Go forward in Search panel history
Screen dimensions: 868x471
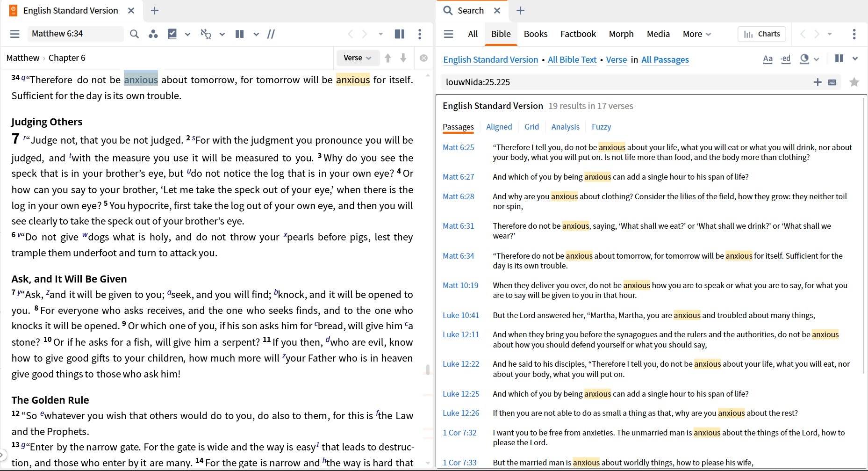click(x=817, y=34)
